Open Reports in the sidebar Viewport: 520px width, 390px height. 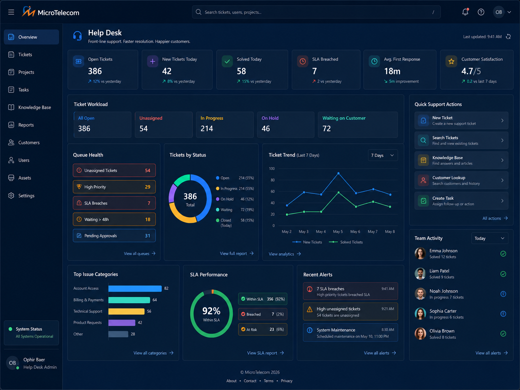point(31,125)
